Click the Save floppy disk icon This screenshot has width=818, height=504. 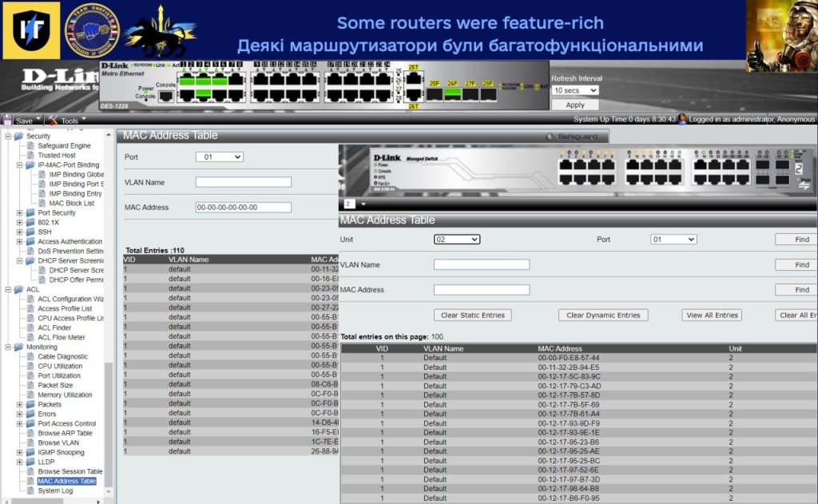(8, 120)
